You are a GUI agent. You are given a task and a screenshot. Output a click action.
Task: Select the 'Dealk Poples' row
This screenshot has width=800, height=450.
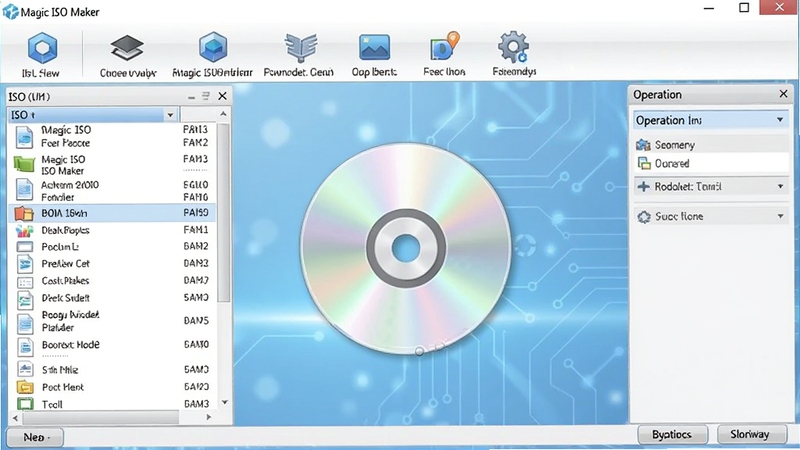(x=112, y=231)
